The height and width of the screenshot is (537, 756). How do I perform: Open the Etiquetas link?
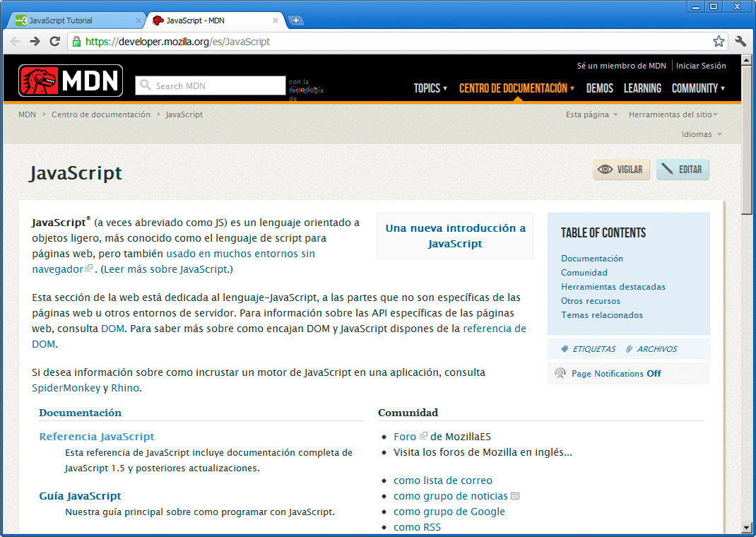click(x=594, y=349)
